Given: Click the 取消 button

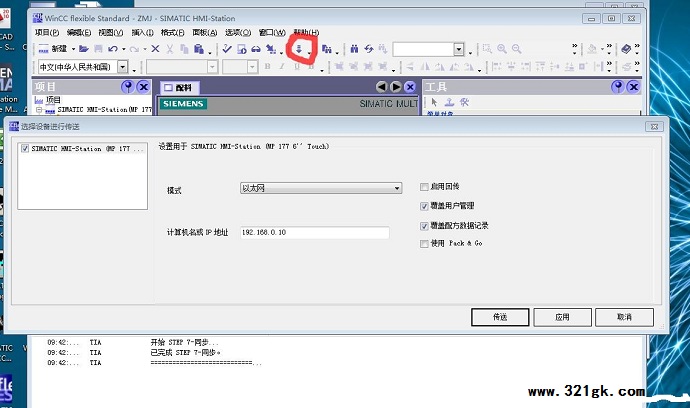Looking at the screenshot, I should tap(624, 316).
